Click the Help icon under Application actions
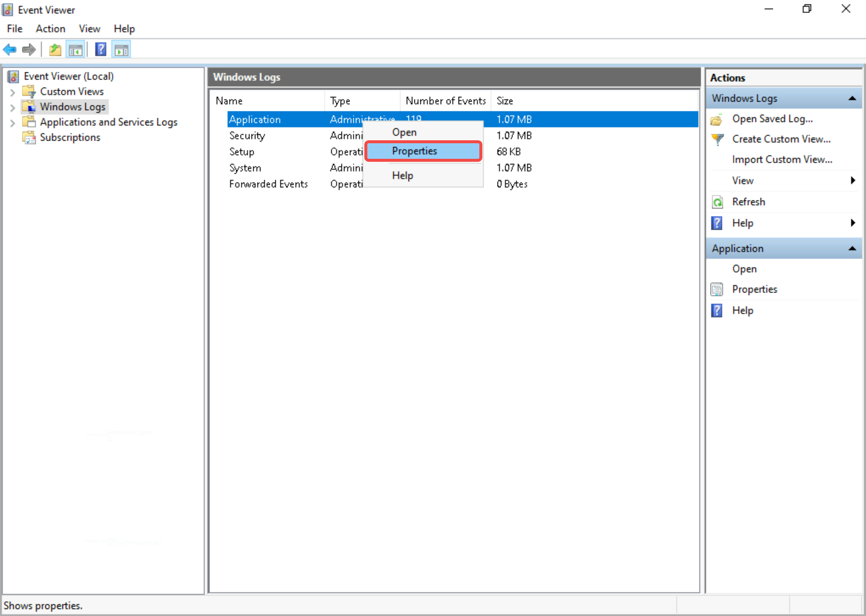This screenshot has width=866, height=616. point(716,311)
